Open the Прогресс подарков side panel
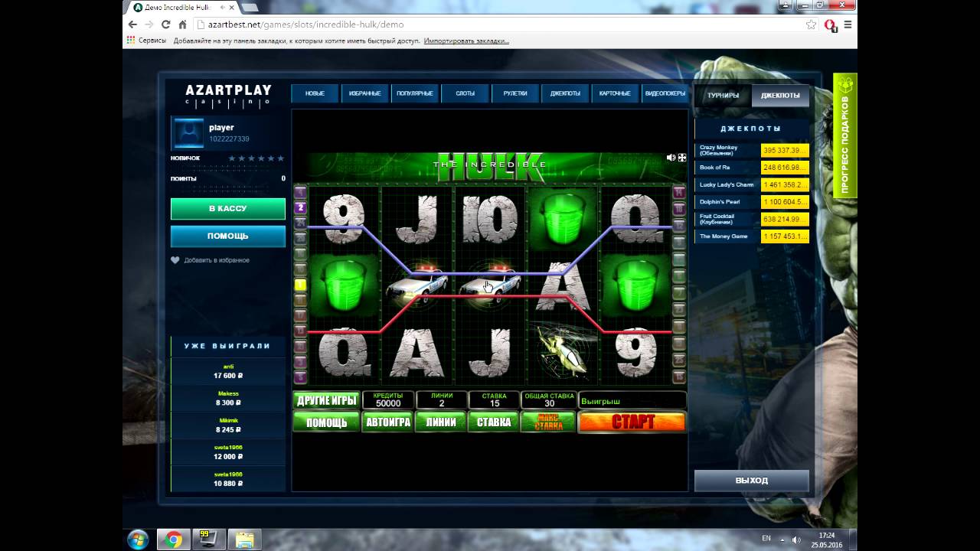The height and width of the screenshot is (551, 980). click(x=844, y=135)
